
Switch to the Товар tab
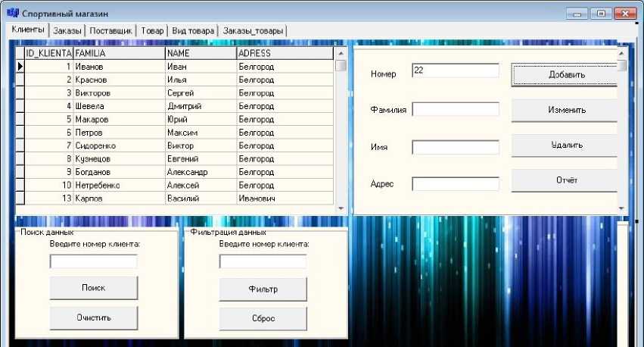click(x=152, y=31)
